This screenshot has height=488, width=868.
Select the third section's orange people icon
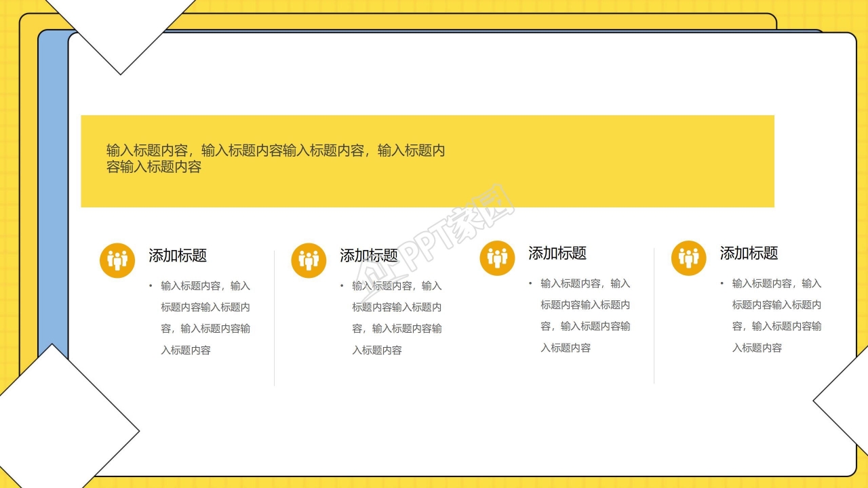[x=496, y=257]
